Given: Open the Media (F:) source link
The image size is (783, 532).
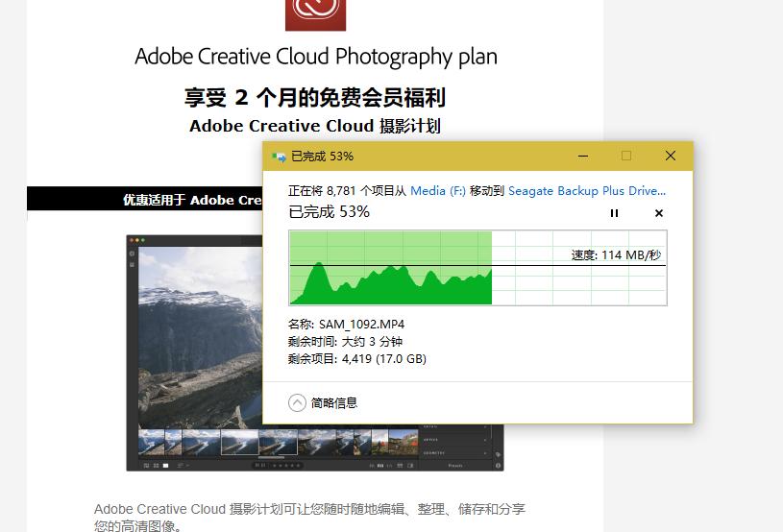Looking at the screenshot, I should pyautogui.click(x=438, y=191).
